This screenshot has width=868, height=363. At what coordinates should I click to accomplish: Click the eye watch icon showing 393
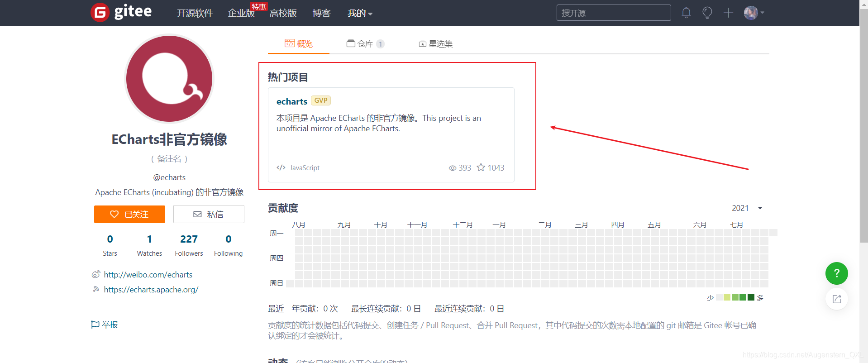pyautogui.click(x=452, y=168)
